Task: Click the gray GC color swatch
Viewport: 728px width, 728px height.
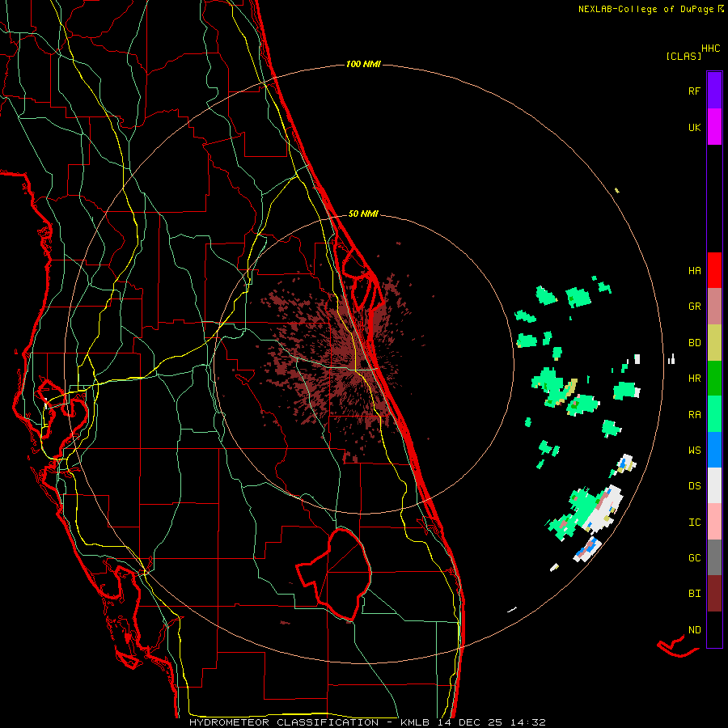Action: pos(714,557)
